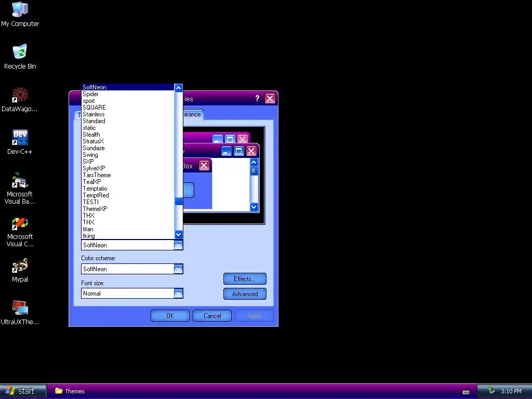Choose SXP in the style list
This screenshot has height=399, width=532.
[x=128, y=162]
